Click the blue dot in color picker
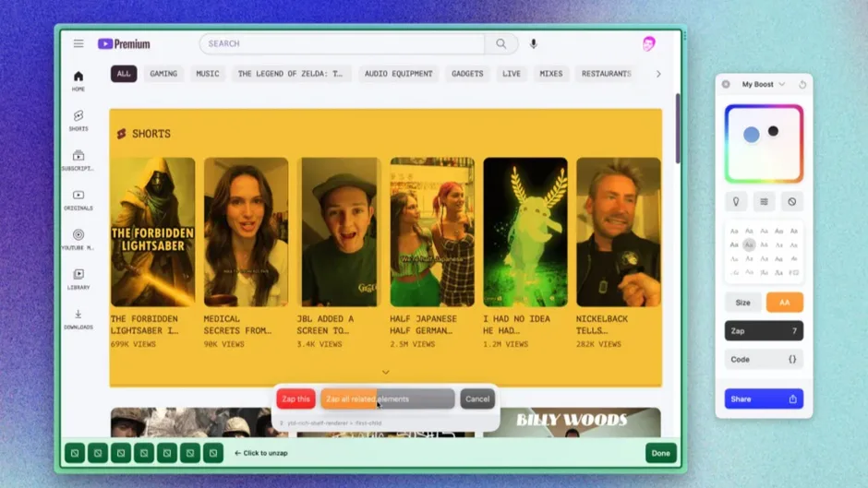The width and height of the screenshot is (868, 488). coord(752,135)
